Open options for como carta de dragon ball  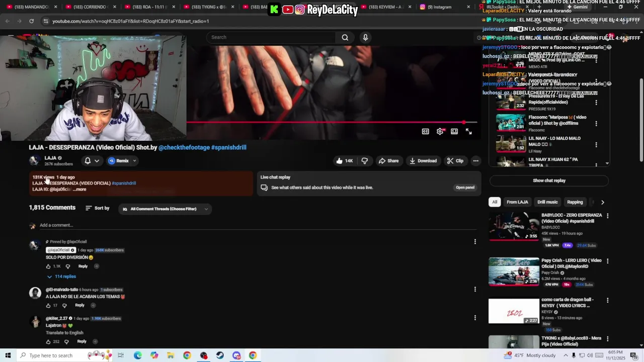click(607, 300)
